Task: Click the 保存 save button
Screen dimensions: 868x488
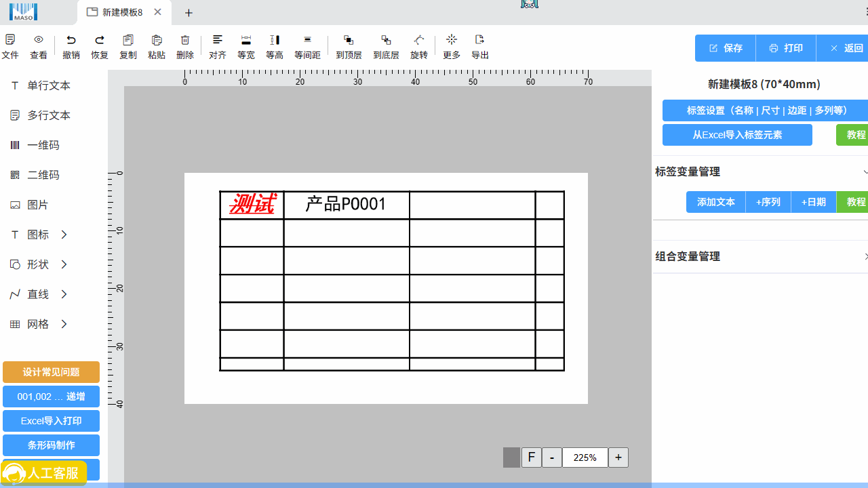Action: pos(726,48)
